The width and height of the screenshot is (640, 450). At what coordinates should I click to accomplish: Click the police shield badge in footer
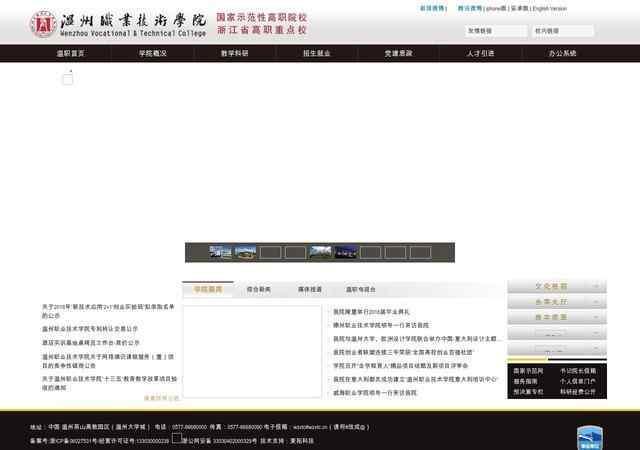pyautogui.click(x=589, y=437)
